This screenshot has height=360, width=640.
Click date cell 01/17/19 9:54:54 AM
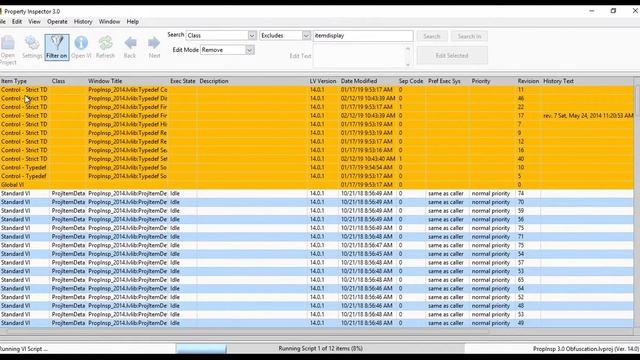367,168
